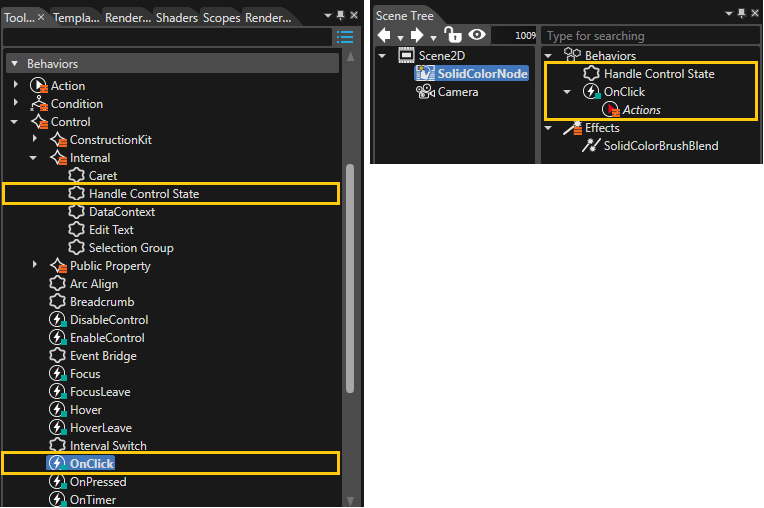
Task: Select the Actions item under OnClick
Action: (641, 110)
